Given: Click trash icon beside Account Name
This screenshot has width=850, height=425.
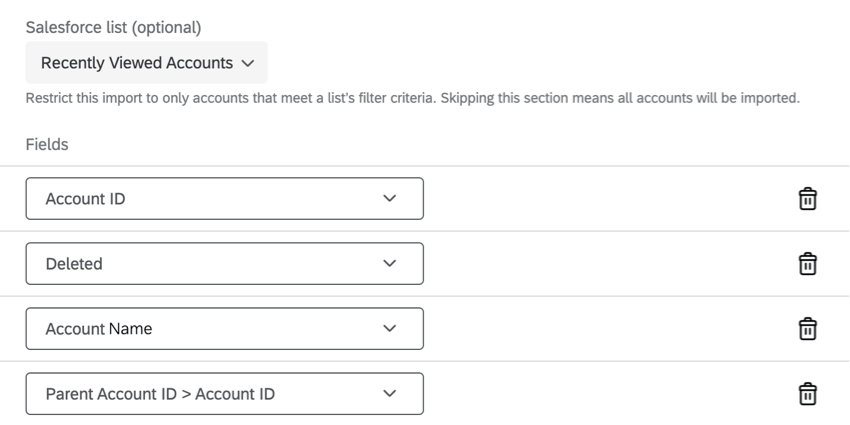Looking at the screenshot, I should [807, 329].
